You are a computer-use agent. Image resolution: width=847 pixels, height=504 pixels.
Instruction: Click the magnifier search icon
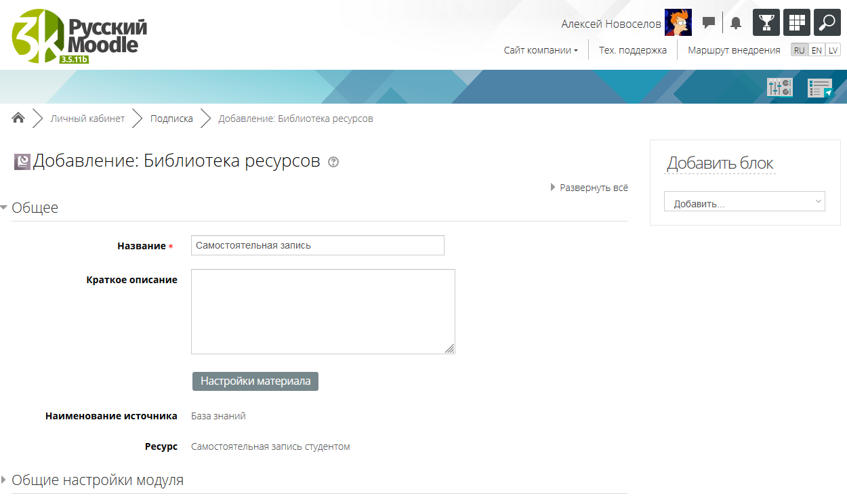click(x=827, y=22)
